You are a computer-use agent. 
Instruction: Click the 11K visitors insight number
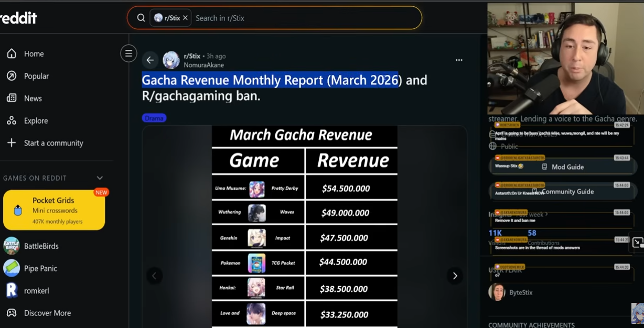pyautogui.click(x=495, y=233)
